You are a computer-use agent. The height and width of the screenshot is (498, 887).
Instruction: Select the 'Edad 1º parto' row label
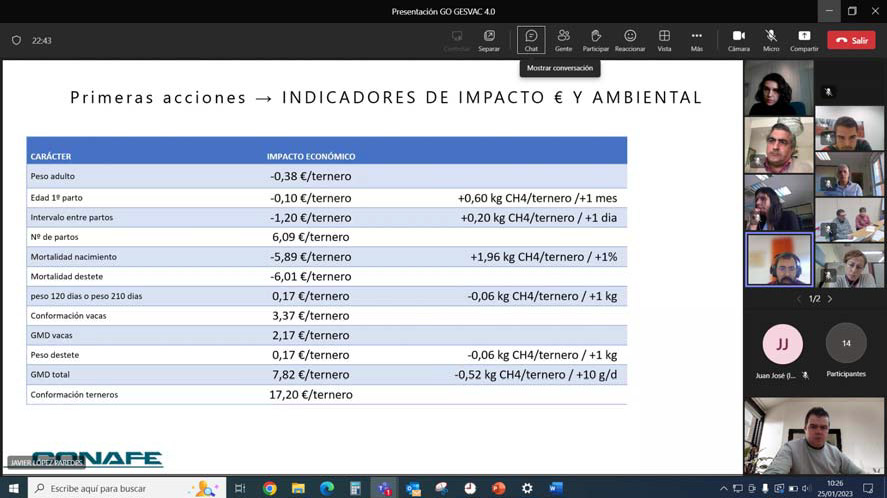[x=57, y=198]
